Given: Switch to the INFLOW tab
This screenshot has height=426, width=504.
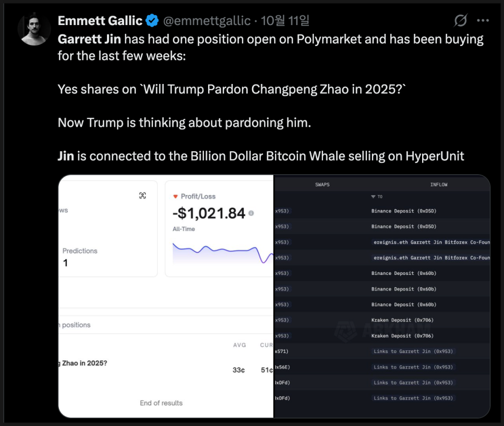Looking at the screenshot, I should 439,185.
